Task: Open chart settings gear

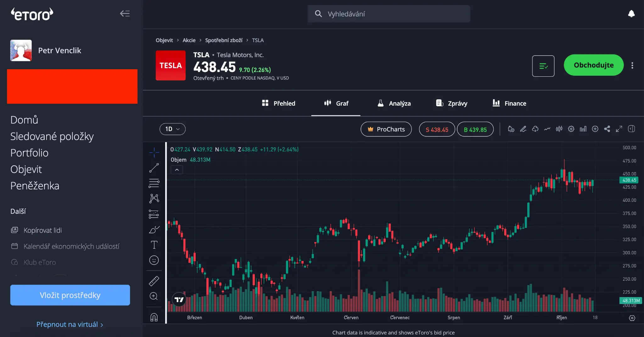Action: [x=571, y=129]
